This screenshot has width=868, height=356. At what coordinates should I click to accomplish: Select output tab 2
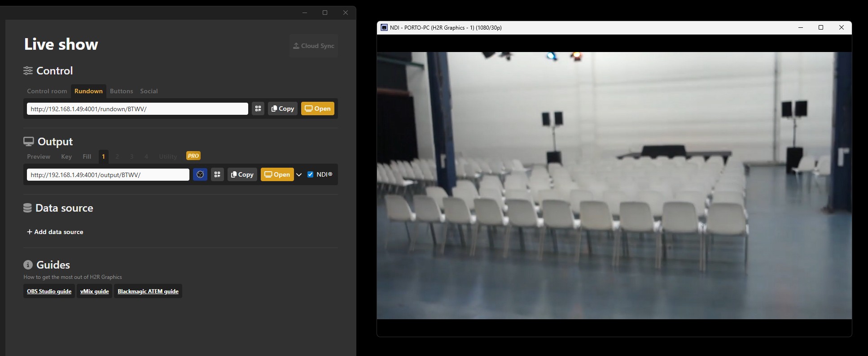117,156
